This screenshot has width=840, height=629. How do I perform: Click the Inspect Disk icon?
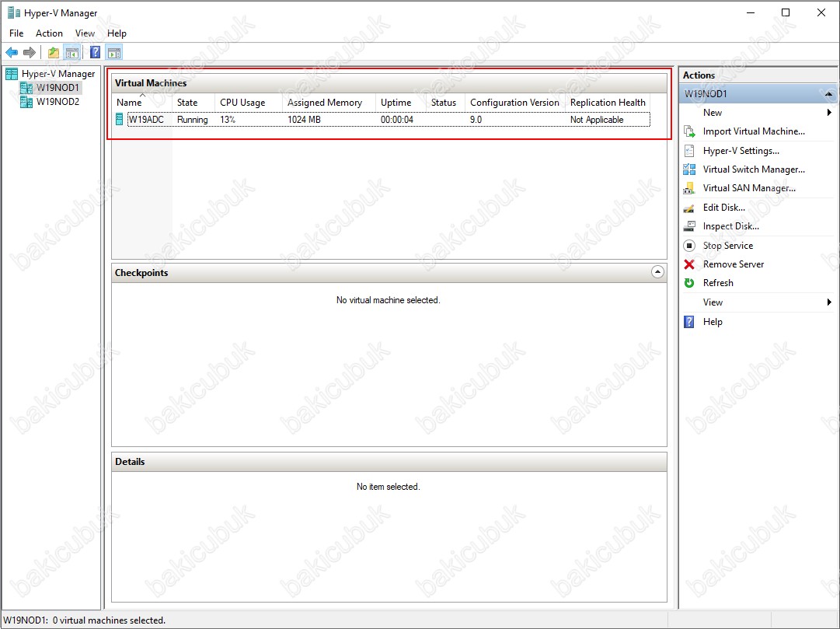click(689, 226)
